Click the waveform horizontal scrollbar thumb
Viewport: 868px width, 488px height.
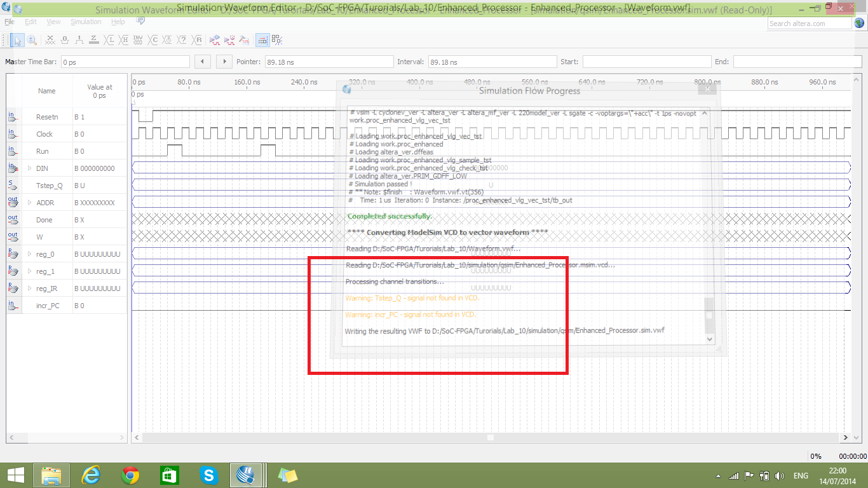click(x=491, y=438)
